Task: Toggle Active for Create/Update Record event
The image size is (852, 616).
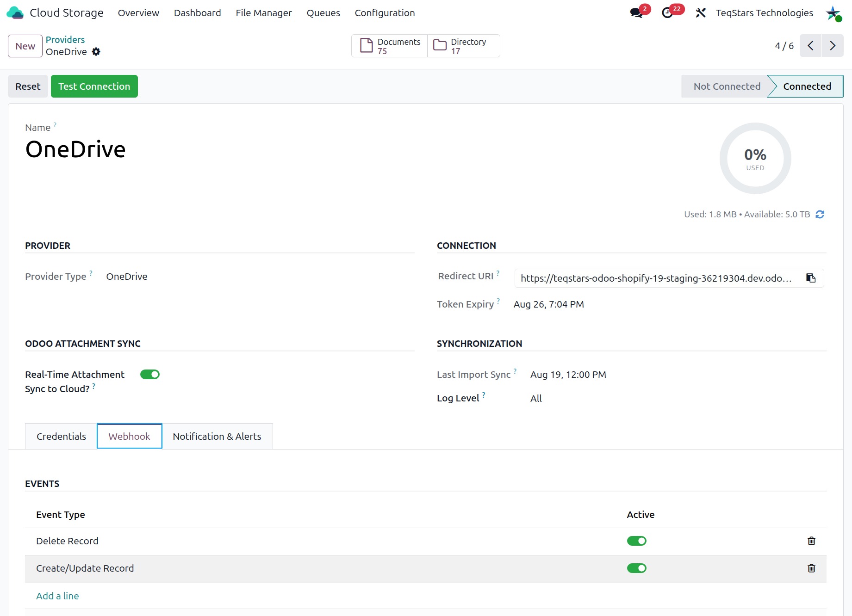Action: tap(637, 568)
